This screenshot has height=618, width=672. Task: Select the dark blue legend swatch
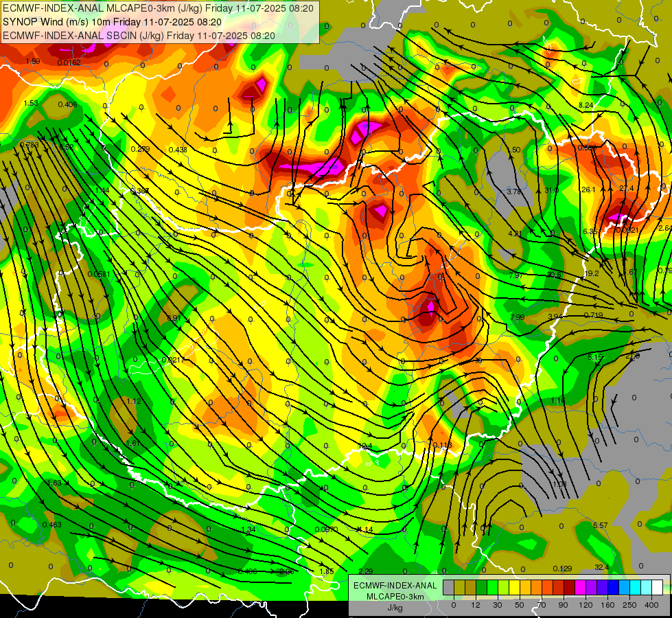point(613,587)
